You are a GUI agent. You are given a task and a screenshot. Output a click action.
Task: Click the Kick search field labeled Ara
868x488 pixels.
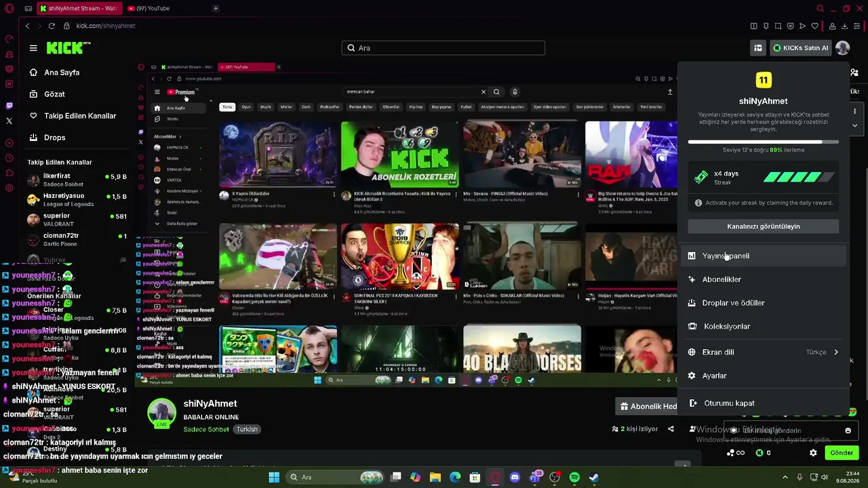click(443, 48)
